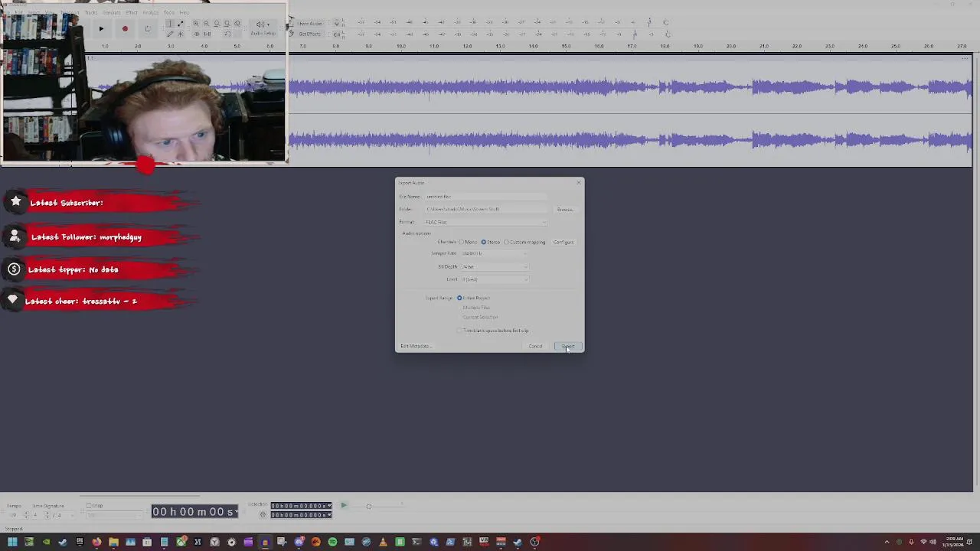Screen dimensions: 980x551
Task: Open the Tracks menu
Action: coord(91,12)
